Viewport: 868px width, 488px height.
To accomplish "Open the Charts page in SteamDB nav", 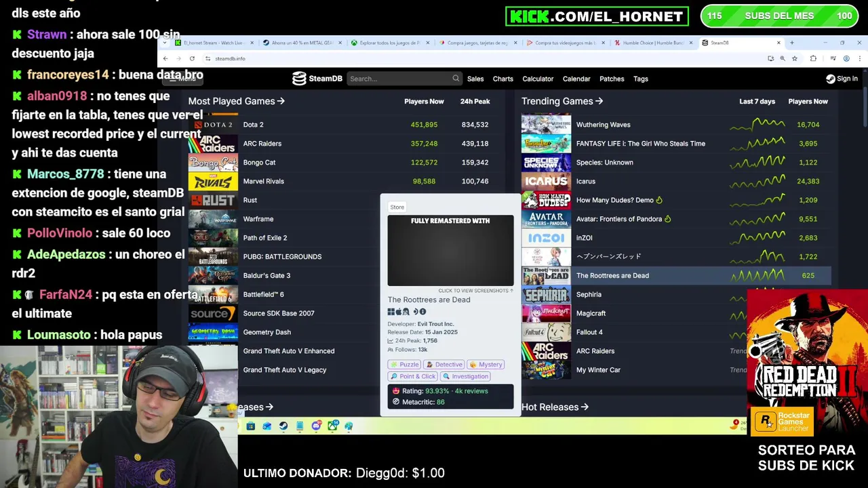I will point(503,79).
